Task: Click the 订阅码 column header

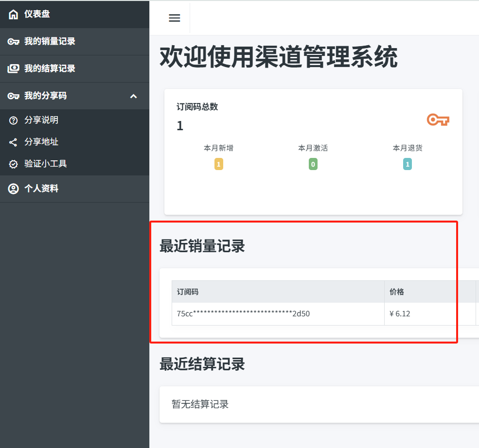Action: (188, 292)
